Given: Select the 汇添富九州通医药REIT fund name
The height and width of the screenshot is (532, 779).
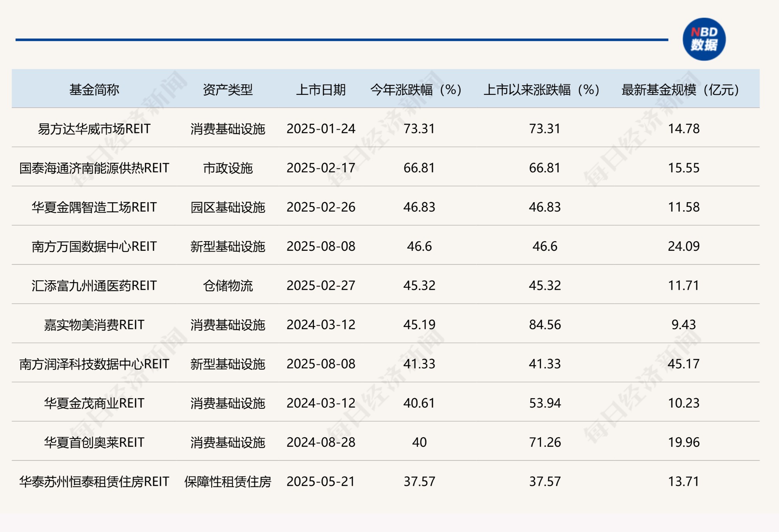Looking at the screenshot, I should 94,286.
